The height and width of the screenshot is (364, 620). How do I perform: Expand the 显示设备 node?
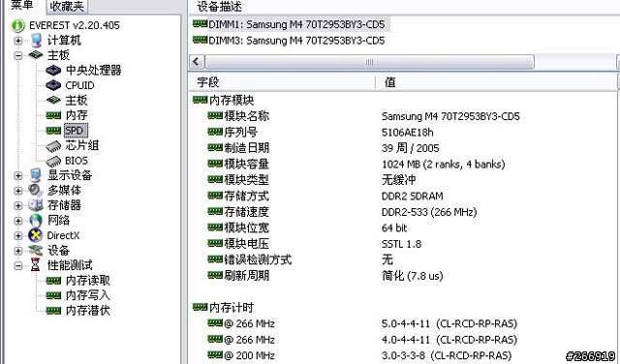tap(17, 176)
